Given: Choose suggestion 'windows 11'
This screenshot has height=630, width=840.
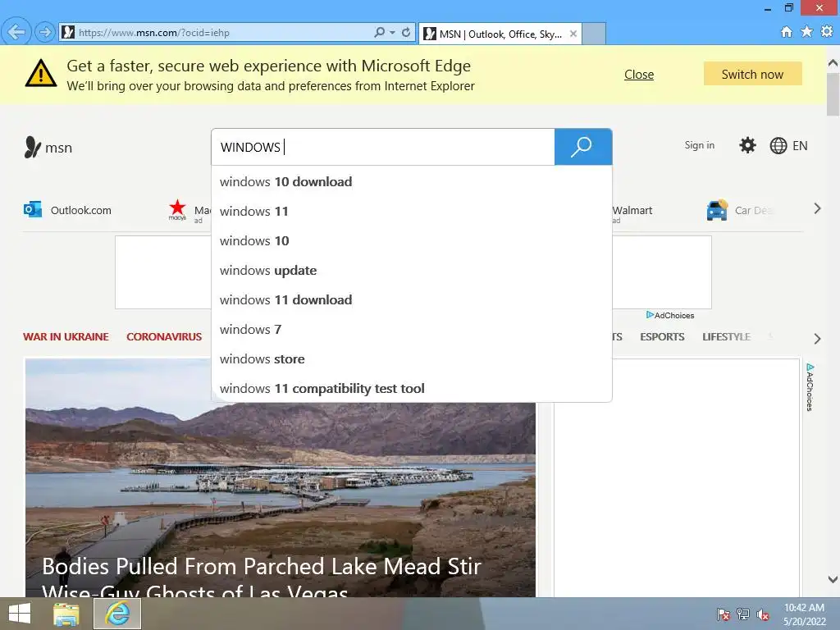Looking at the screenshot, I should pyautogui.click(x=412, y=211).
